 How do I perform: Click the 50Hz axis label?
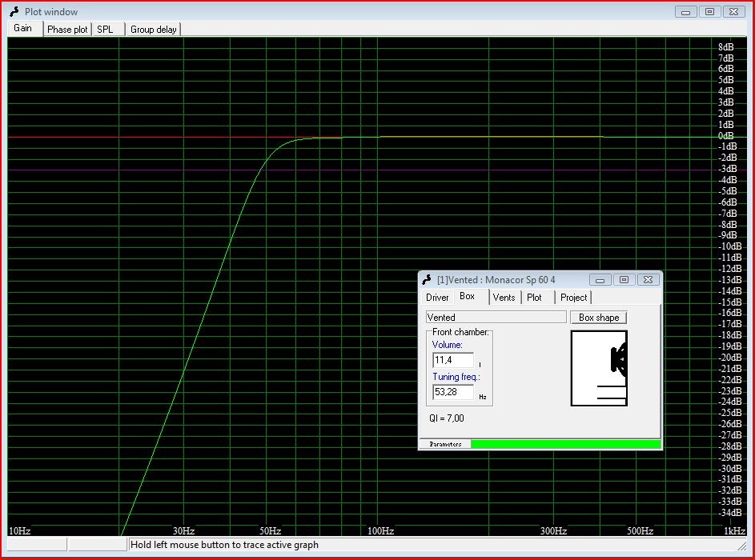click(x=270, y=530)
